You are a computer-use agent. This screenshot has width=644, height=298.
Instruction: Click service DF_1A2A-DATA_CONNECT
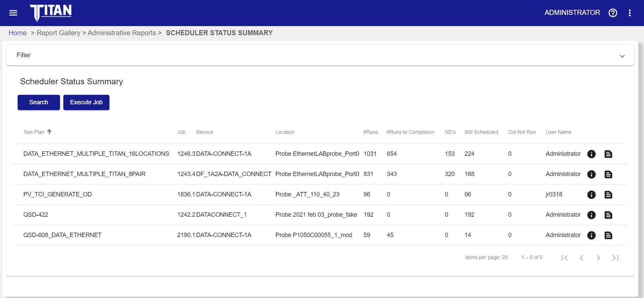[234, 174]
